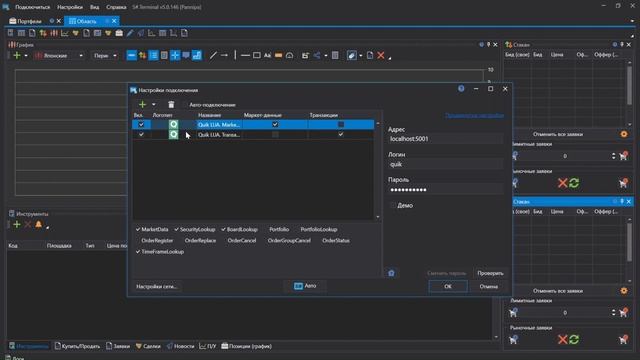This screenshot has width=640, height=360.
Task: Click the volume stepper arrows in the unhighlighted Стакан panel
Action: click(x=613, y=156)
